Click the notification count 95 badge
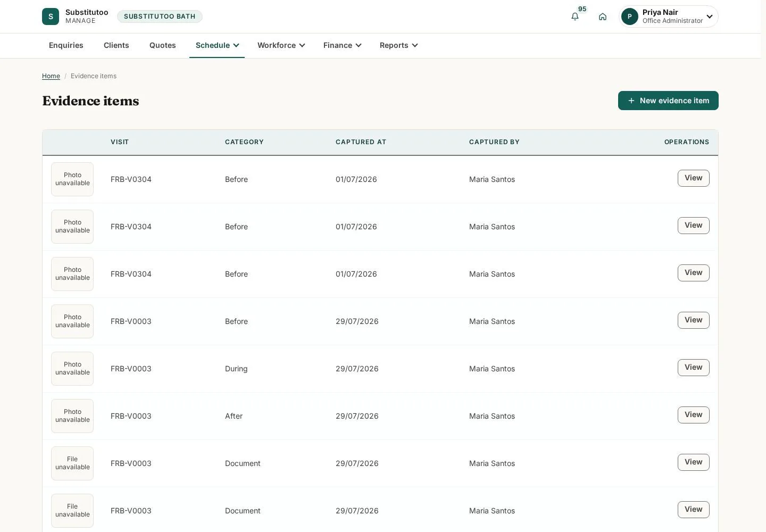 click(x=582, y=9)
